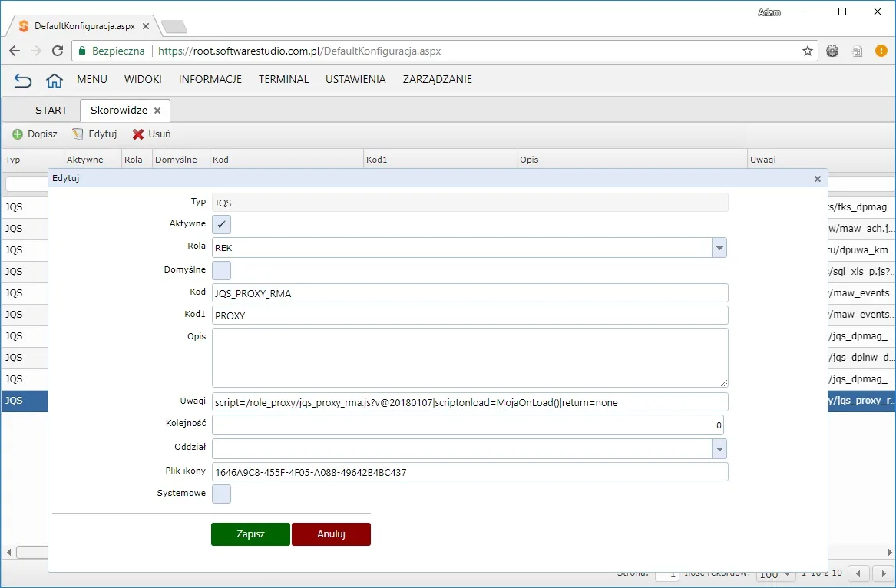
Task: Click the orange warning icon in browser toolbar
Action: click(x=881, y=51)
